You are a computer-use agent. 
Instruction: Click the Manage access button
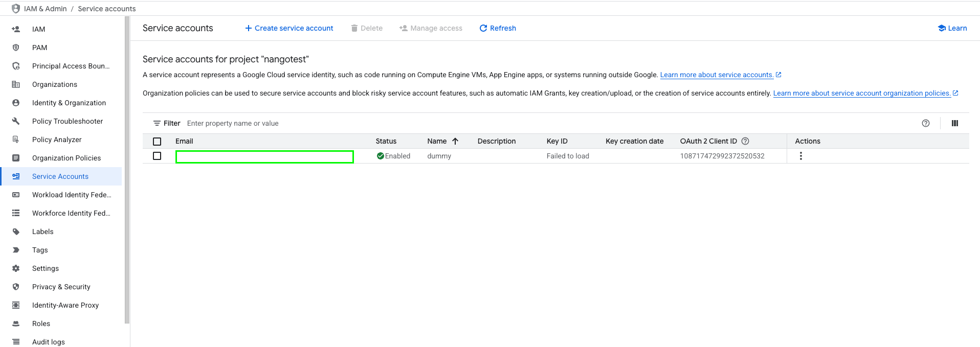[x=431, y=28]
